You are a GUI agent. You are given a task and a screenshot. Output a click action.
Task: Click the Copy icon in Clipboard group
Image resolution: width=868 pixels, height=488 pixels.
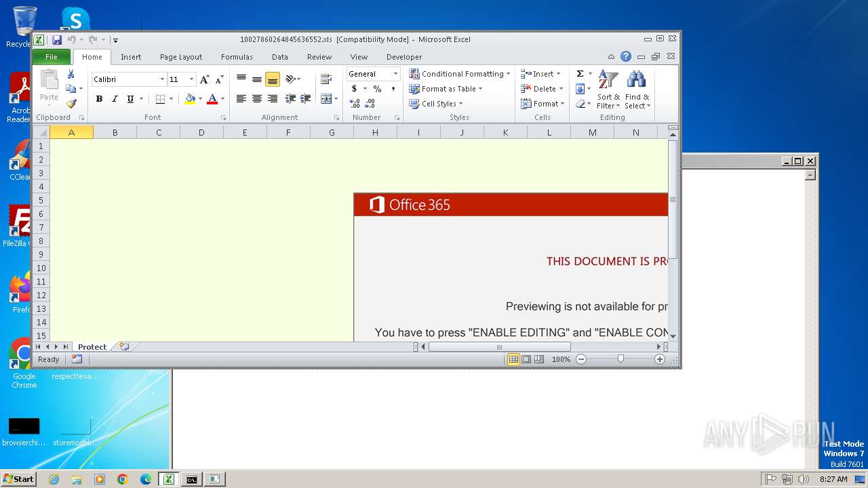pyautogui.click(x=71, y=89)
